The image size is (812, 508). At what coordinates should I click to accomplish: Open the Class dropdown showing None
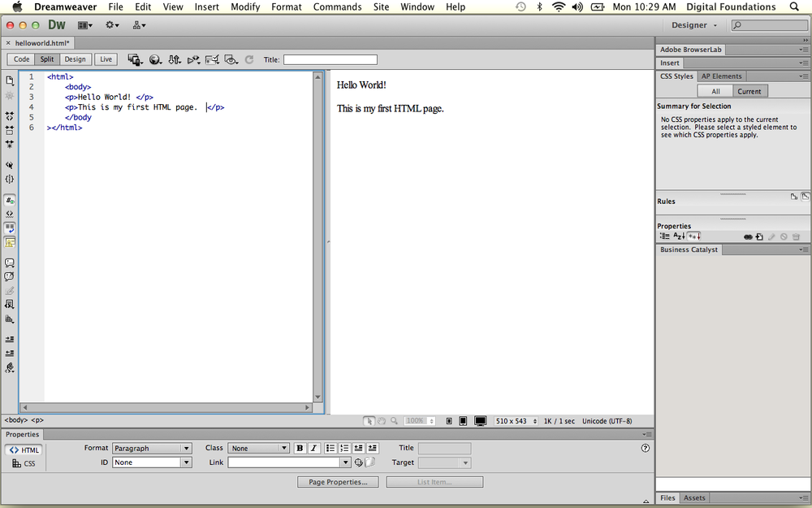pos(258,448)
